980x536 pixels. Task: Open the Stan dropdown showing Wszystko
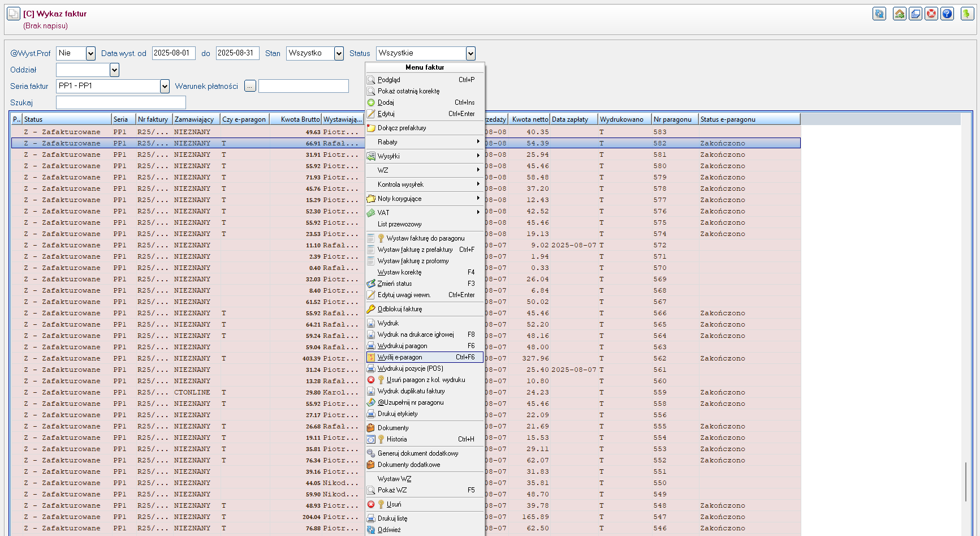[x=339, y=53]
